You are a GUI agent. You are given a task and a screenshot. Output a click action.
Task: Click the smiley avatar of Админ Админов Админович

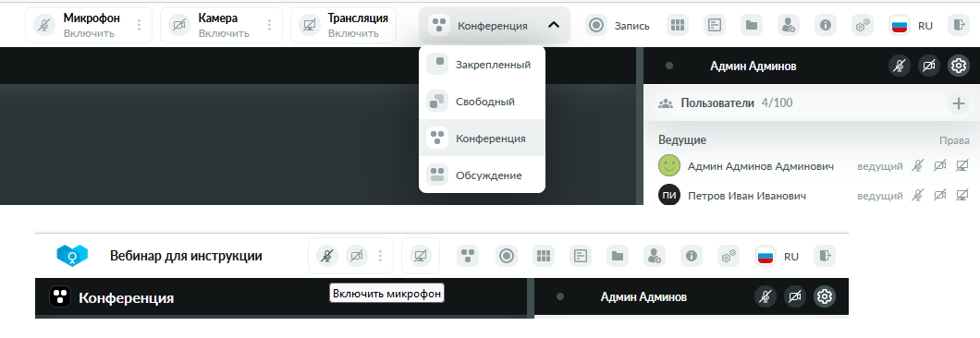click(x=668, y=166)
